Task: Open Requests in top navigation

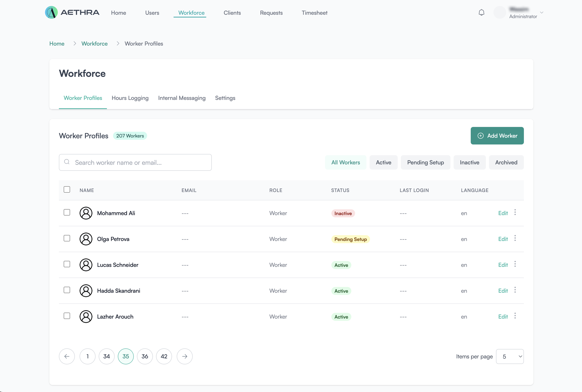Action: (x=271, y=13)
